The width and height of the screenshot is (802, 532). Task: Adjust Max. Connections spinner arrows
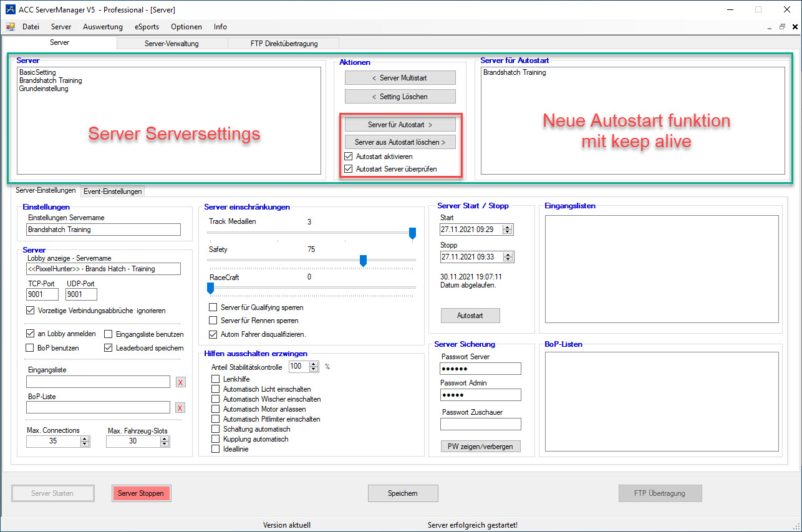click(x=85, y=441)
